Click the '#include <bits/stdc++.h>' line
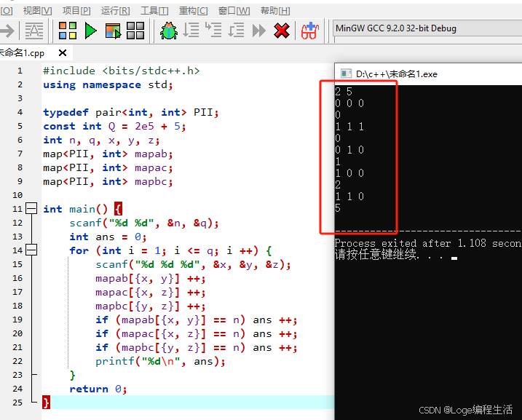 tap(121, 71)
